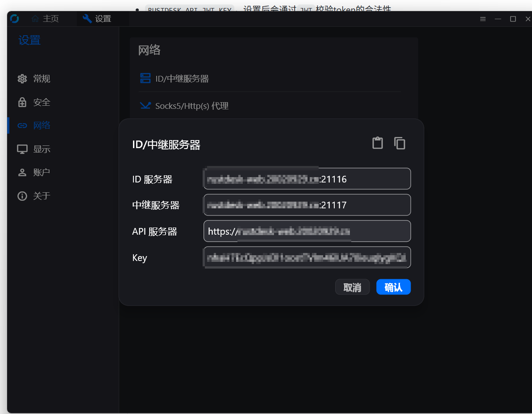532x414 pixels.
Task: Click ID/中继服务器 row in 网络 panel
Action: [x=182, y=79]
